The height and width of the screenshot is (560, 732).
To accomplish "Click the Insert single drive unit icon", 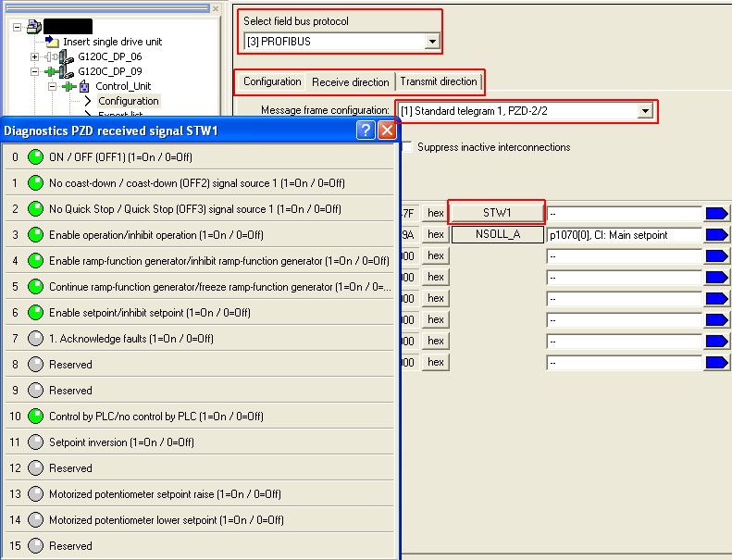I will [x=52, y=41].
